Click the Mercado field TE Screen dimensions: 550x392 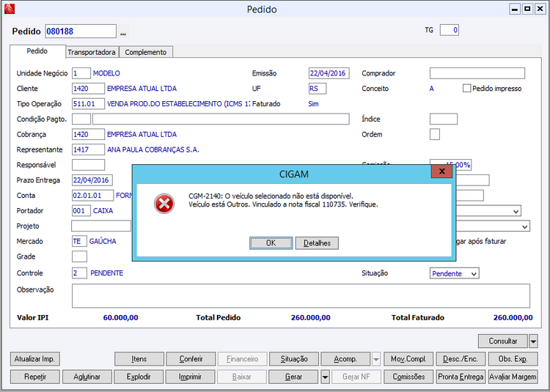tap(80, 241)
